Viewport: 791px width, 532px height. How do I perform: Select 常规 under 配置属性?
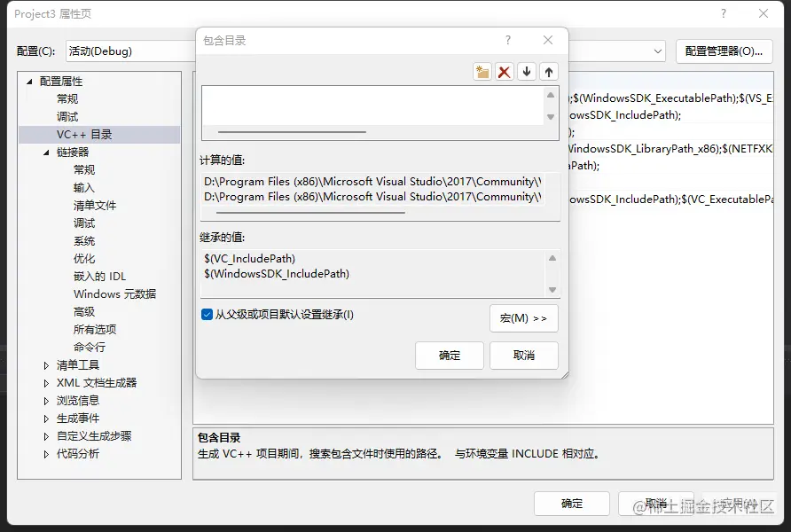[67, 98]
